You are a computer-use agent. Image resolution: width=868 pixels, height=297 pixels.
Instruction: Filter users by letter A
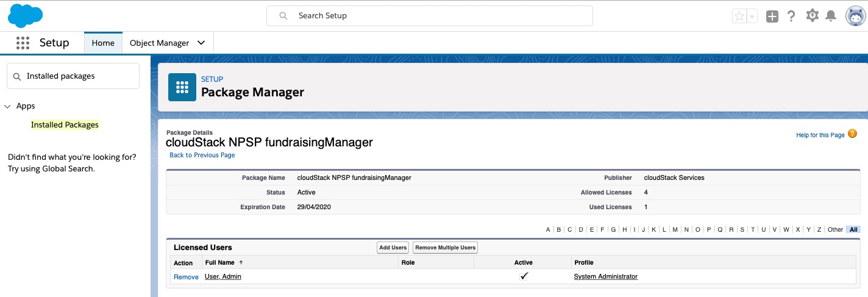coord(548,230)
